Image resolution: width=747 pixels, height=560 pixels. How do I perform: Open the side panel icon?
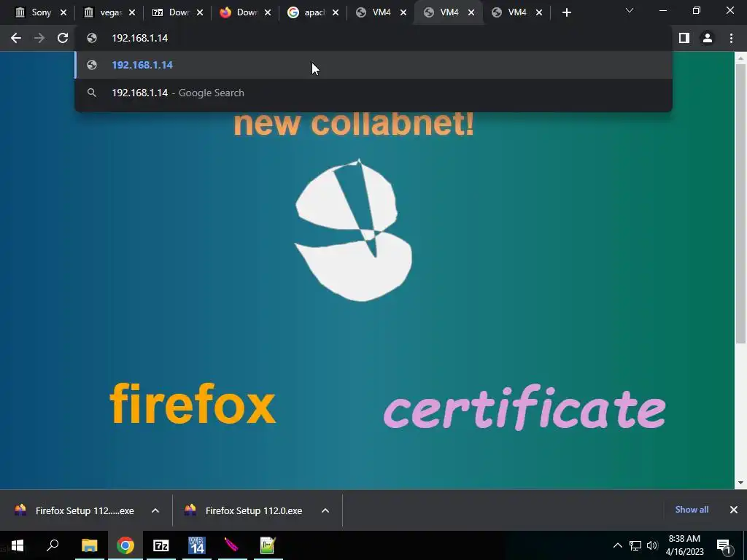684,38
